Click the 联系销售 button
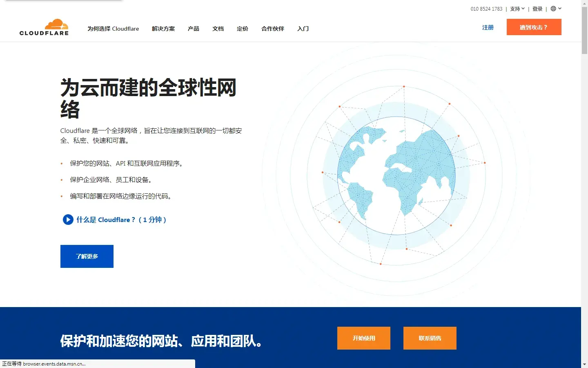 (430, 338)
